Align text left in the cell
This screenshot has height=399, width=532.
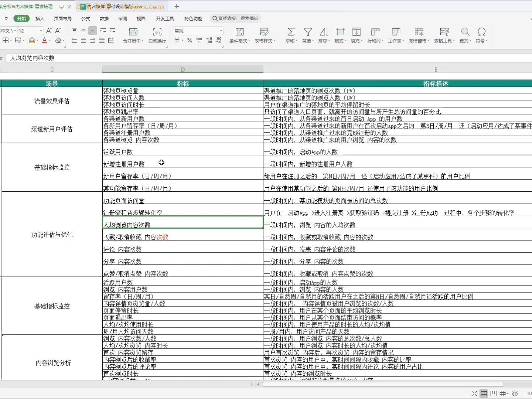[74, 40]
